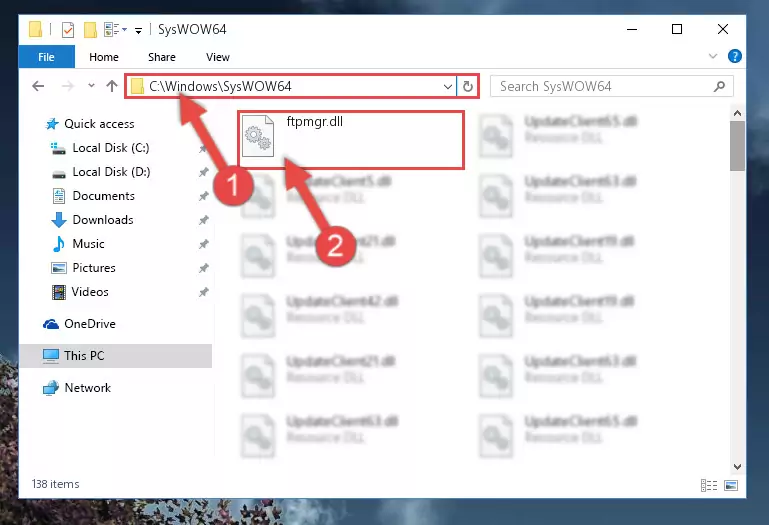
Task: Minimize the SysWOW64 window
Action: coord(632,29)
